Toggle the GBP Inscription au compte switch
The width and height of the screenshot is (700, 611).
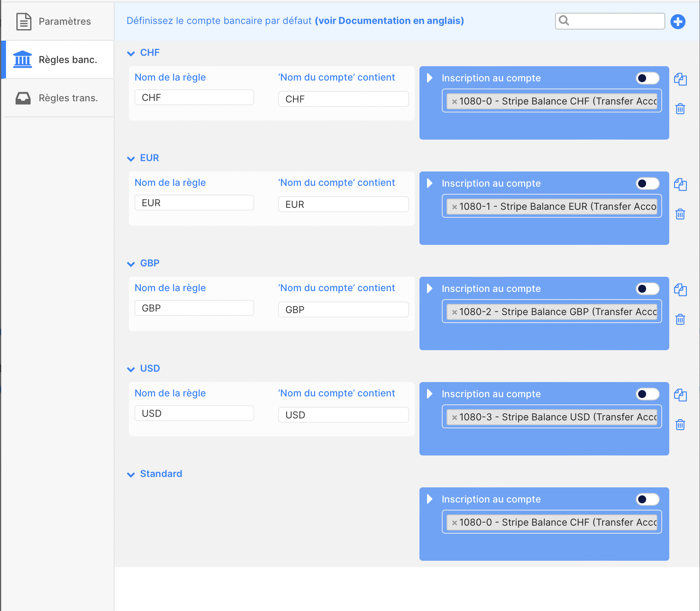click(x=647, y=289)
